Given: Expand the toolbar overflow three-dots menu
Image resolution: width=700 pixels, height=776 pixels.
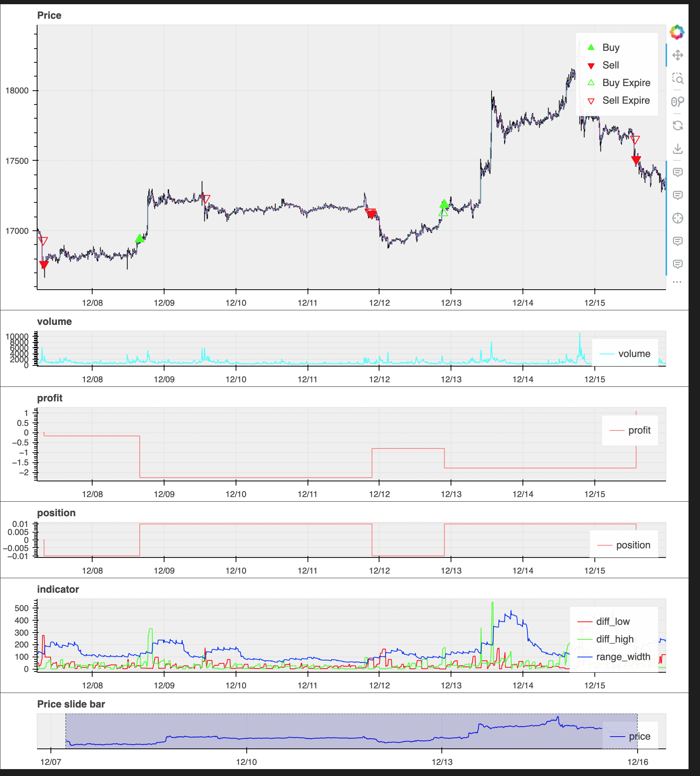Looking at the screenshot, I should coord(677,282).
